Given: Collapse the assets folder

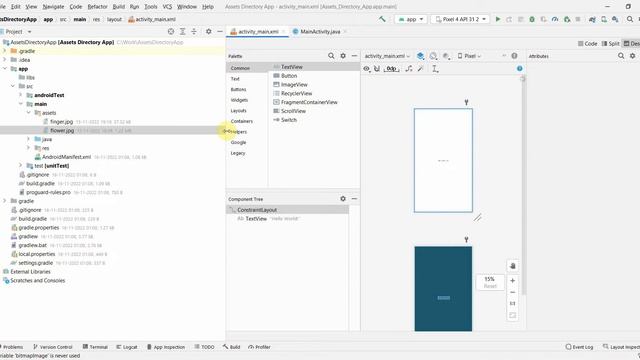Looking at the screenshot, I should 29,113.
